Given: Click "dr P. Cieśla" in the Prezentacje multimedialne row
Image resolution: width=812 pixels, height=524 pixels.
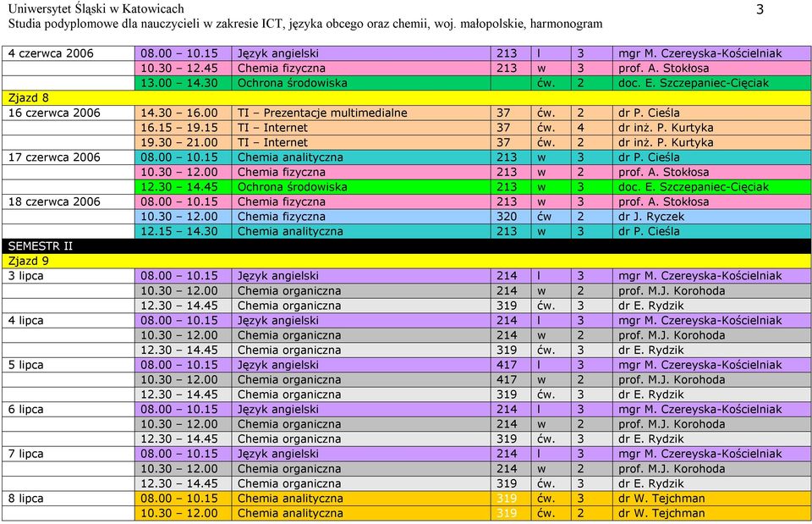Looking at the screenshot, I should [649, 113].
